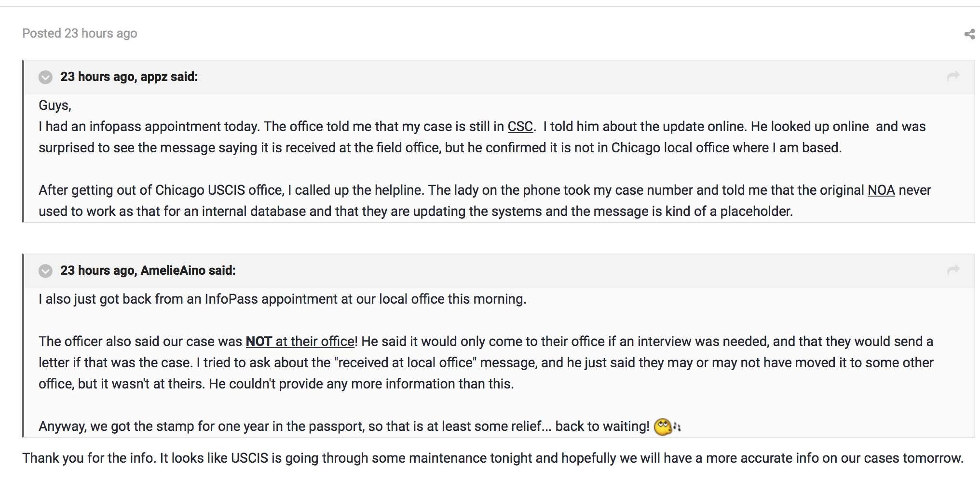Click the line starting "office, but it wasn't at theirs"
Image resolution: width=980 pixels, height=481 pixels.
[x=276, y=384]
